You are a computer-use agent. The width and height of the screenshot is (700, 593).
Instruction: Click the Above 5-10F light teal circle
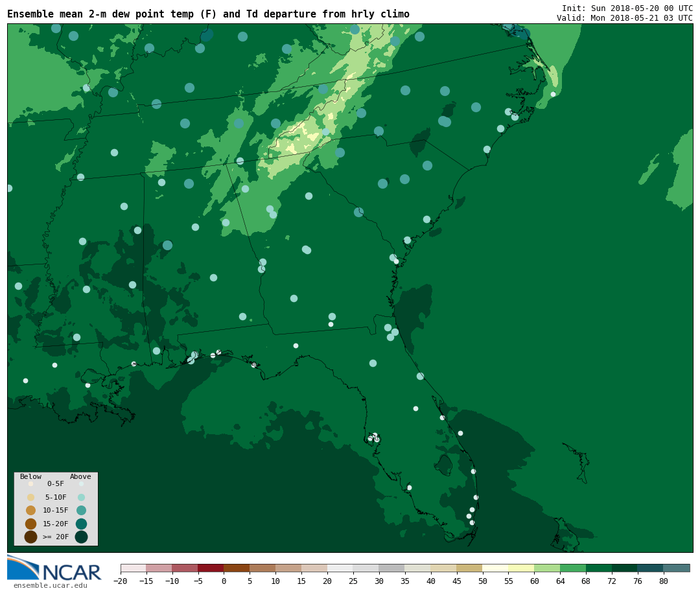[x=81, y=497]
